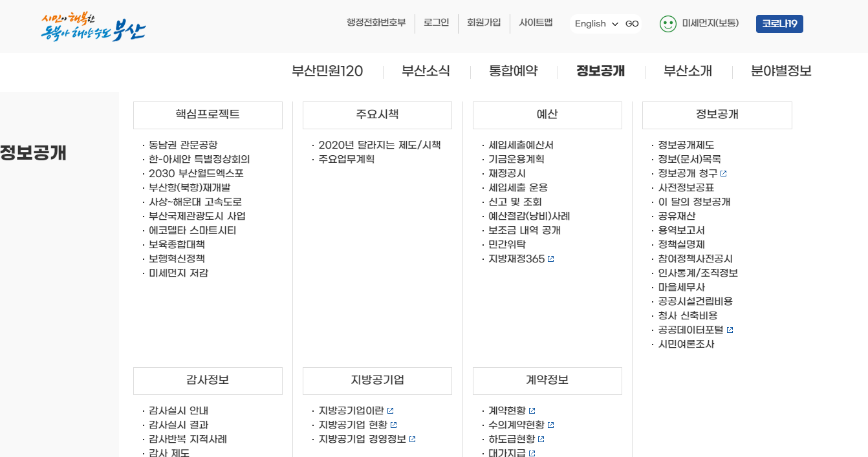This screenshot has width=868, height=457.
Task: Open 보행혁신정책 link
Action: tap(177, 259)
